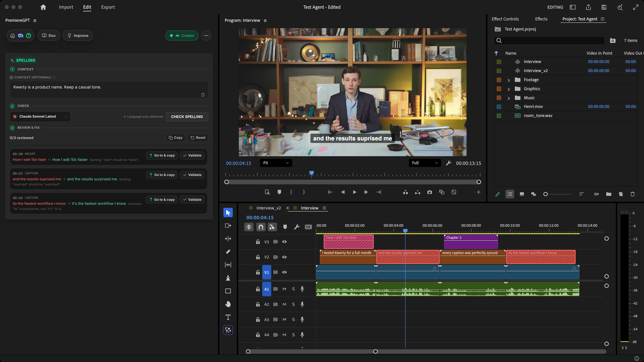Image resolution: width=644 pixels, height=362 pixels.
Task: Select the Hand tool
Action: point(228,304)
